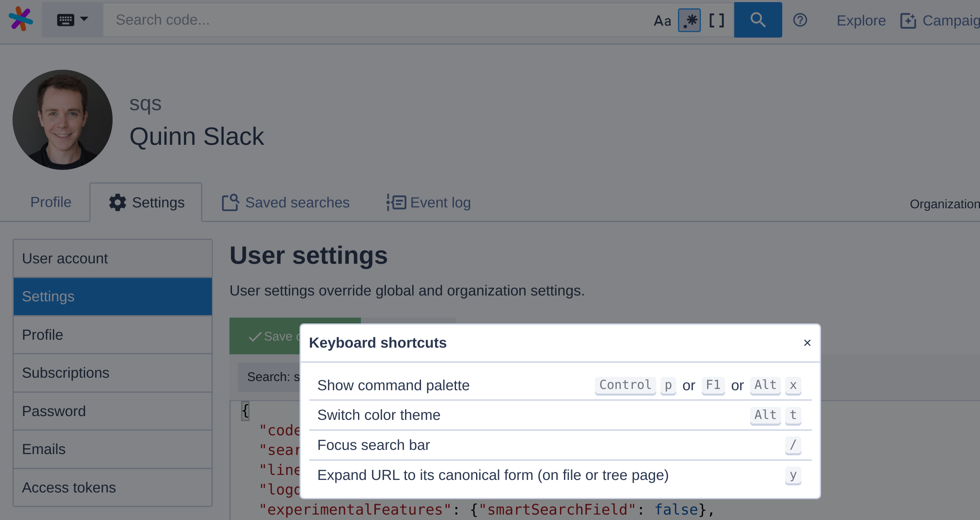The width and height of the screenshot is (980, 520).
Task: Open the keyboard search mode dropdown
Action: 72,20
